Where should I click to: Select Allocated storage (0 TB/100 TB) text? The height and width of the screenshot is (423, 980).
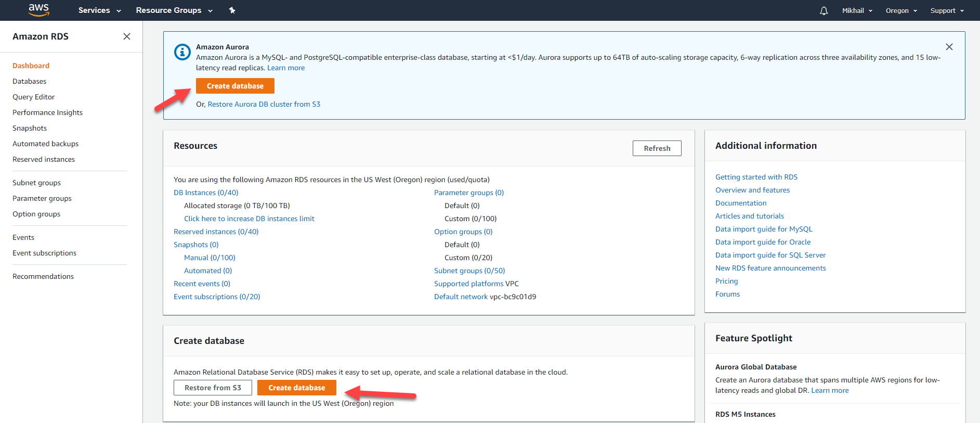[x=237, y=206]
